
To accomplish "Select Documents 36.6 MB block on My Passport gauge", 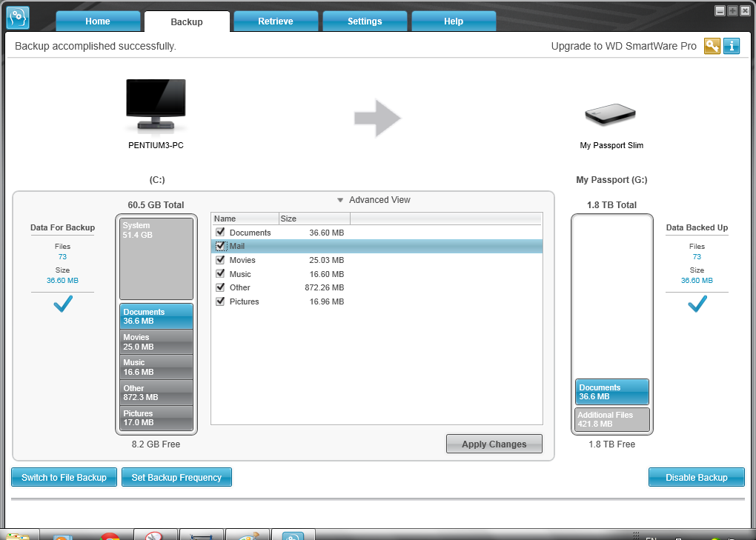I will point(611,392).
